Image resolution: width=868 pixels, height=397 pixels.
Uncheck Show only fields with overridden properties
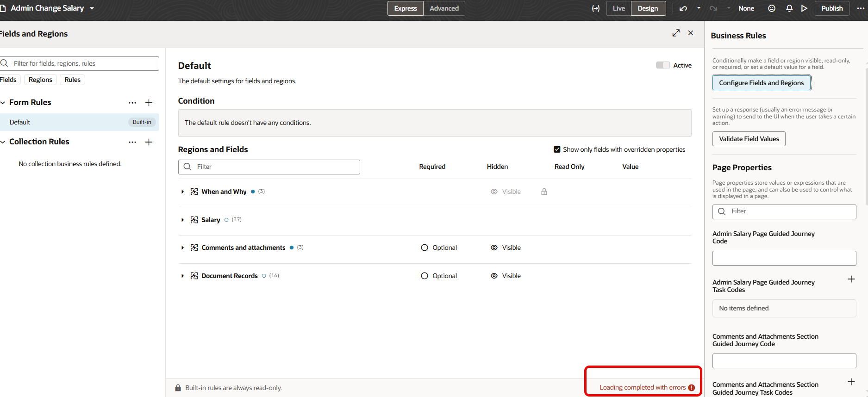557,149
